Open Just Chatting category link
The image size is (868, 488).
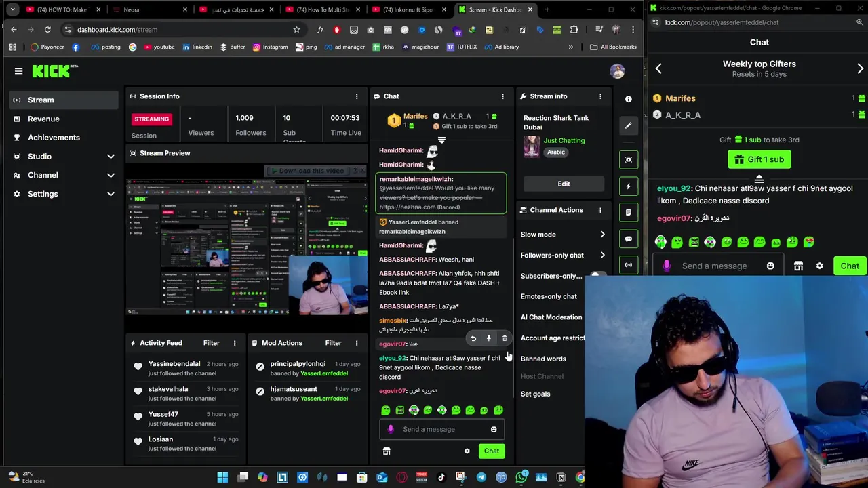564,140
